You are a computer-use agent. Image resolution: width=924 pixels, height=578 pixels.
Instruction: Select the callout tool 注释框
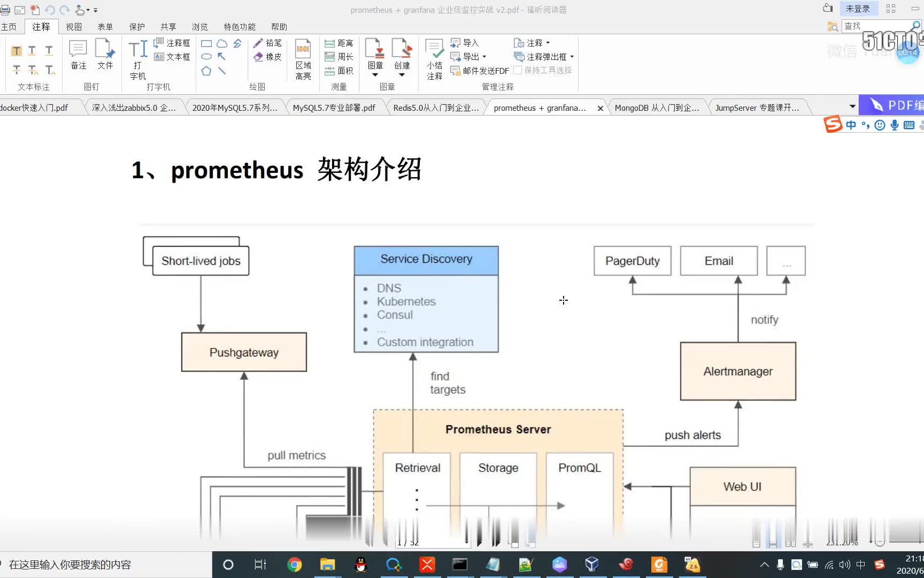tap(172, 43)
